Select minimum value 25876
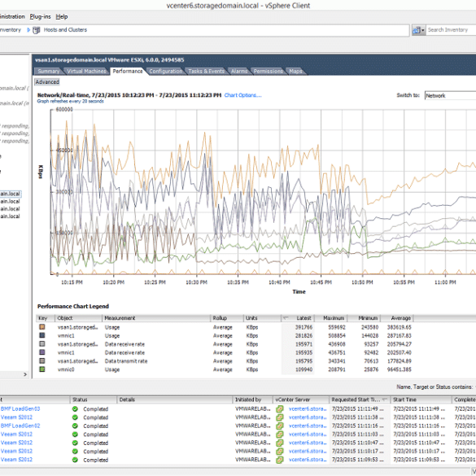Viewport: 476px width, 476px height. coord(371,369)
